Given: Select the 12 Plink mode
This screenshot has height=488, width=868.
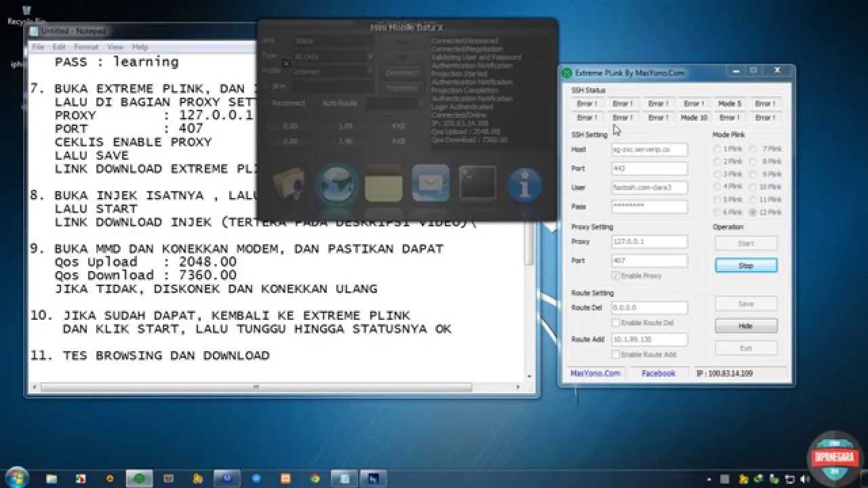Looking at the screenshot, I should (x=766, y=212).
